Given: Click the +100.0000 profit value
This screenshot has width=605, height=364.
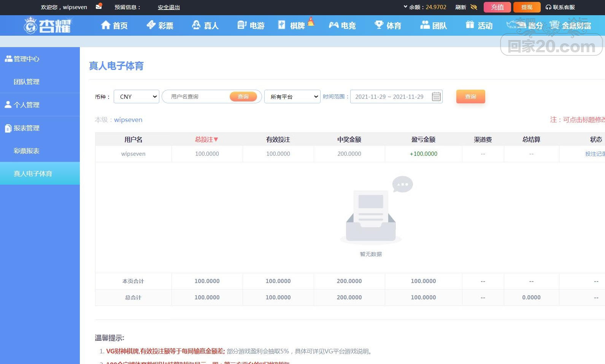Looking at the screenshot, I should (423, 154).
